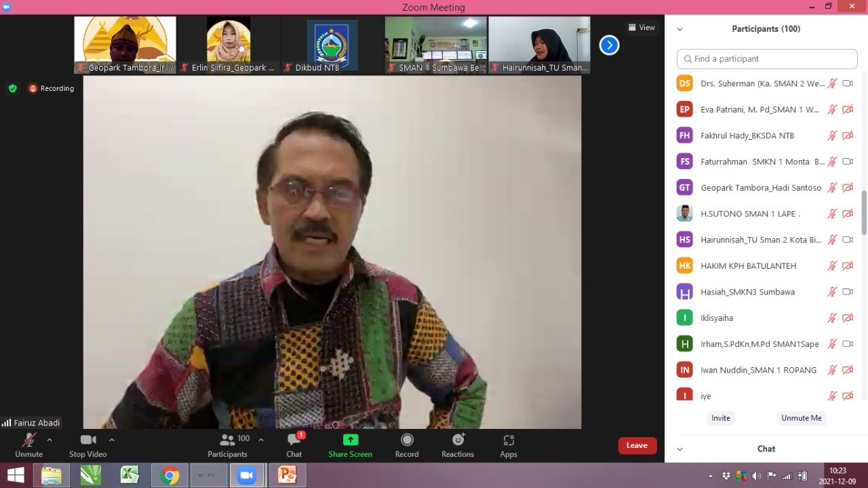Click the Record icon
The height and width of the screenshot is (488, 868).
[407, 440]
